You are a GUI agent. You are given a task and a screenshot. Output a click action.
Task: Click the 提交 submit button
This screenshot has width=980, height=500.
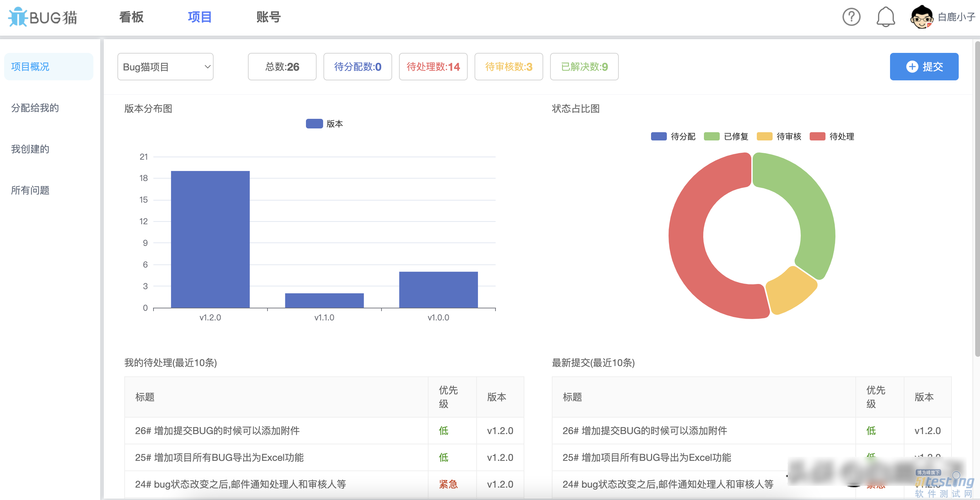[x=924, y=67]
